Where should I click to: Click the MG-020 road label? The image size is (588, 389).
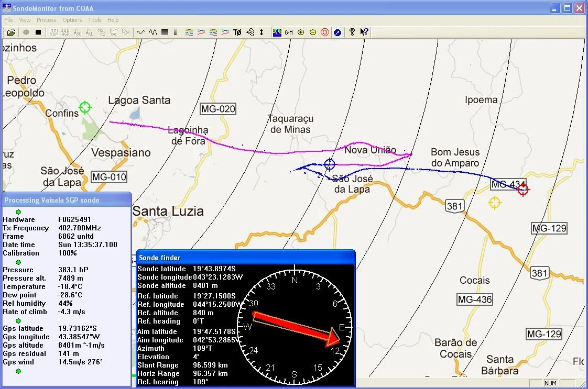pyautogui.click(x=218, y=109)
